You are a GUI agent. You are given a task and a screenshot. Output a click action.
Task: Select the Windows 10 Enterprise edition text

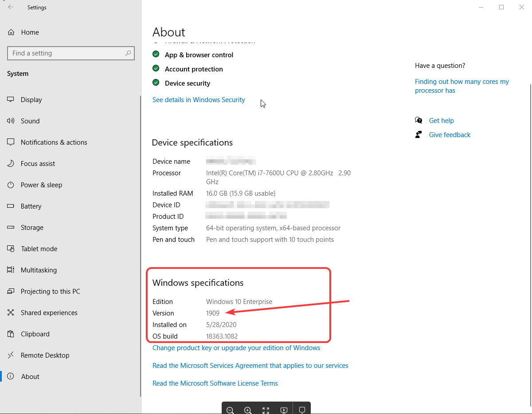(x=239, y=302)
